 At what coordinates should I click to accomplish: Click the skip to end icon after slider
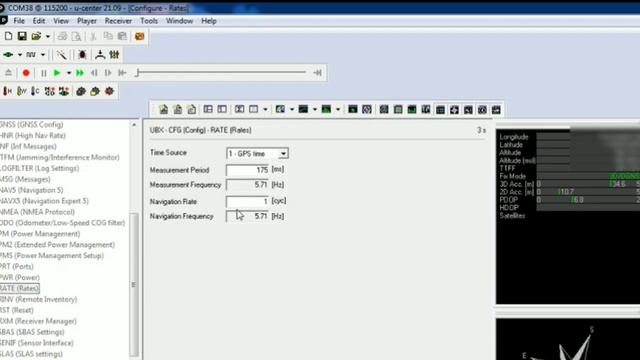tap(317, 73)
